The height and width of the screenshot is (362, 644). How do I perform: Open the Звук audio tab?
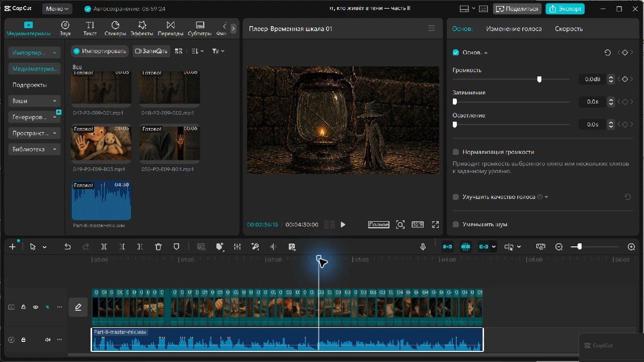(65, 29)
